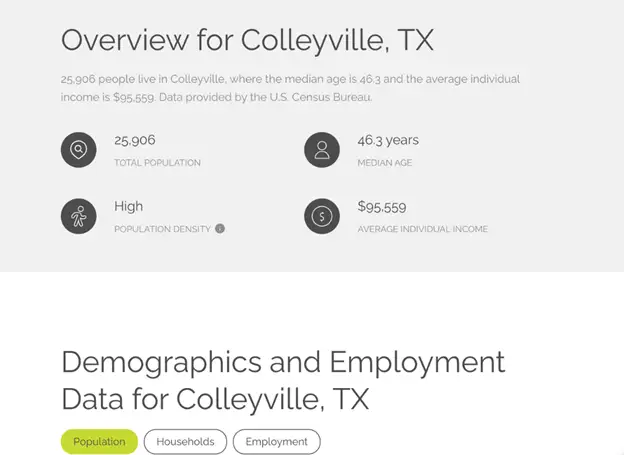Click the U.S. Census Bureau description text
This screenshot has height=455, width=624.
point(290,88)
